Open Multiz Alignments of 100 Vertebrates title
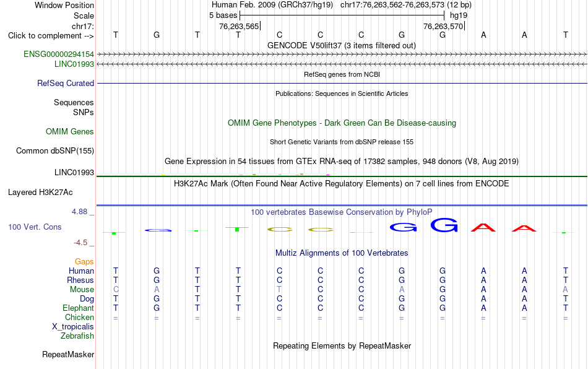Screen dimensions: 588x369 (342, 253)
